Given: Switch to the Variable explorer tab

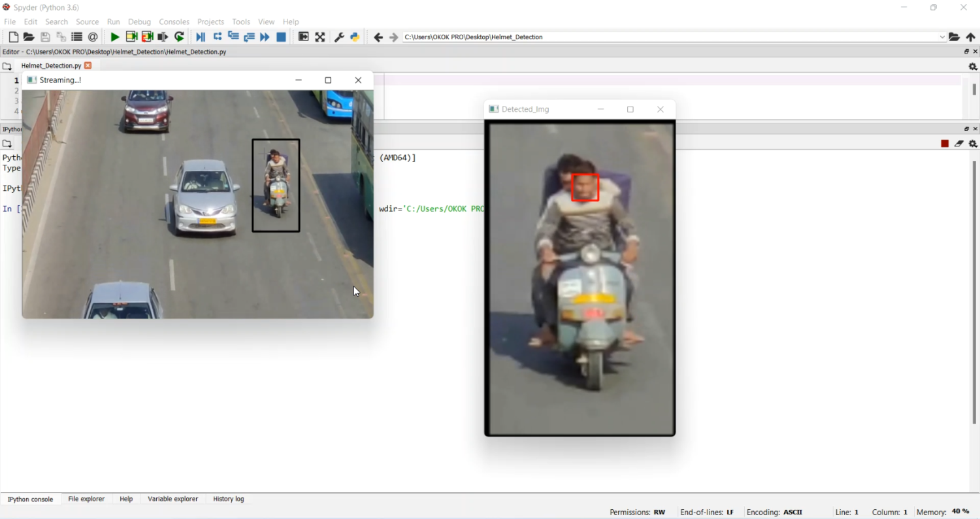Looking at the screenshot, I should (x=172, y=499).
